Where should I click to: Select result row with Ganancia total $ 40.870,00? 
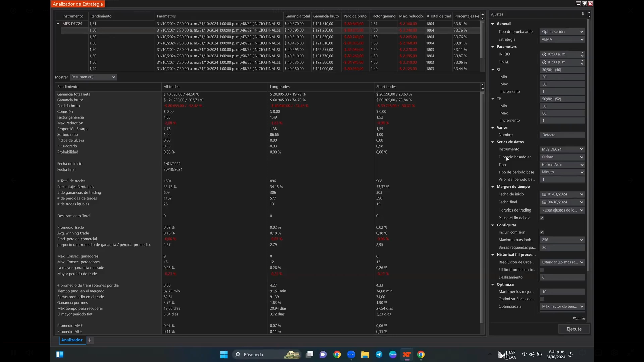[270, 24]
